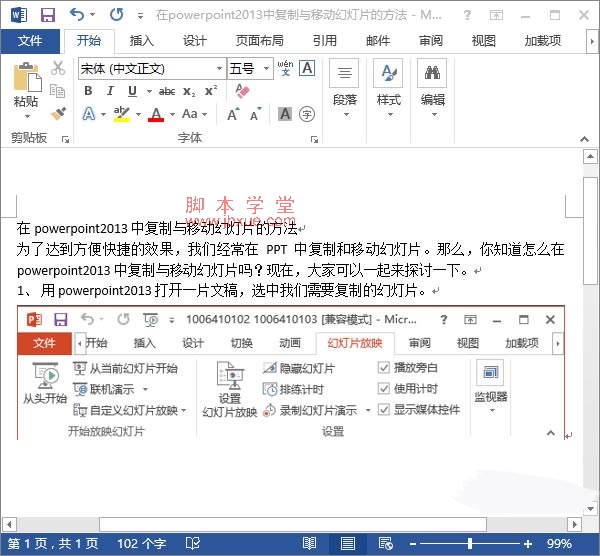Click ribbon display options icon

click(496, 15)
